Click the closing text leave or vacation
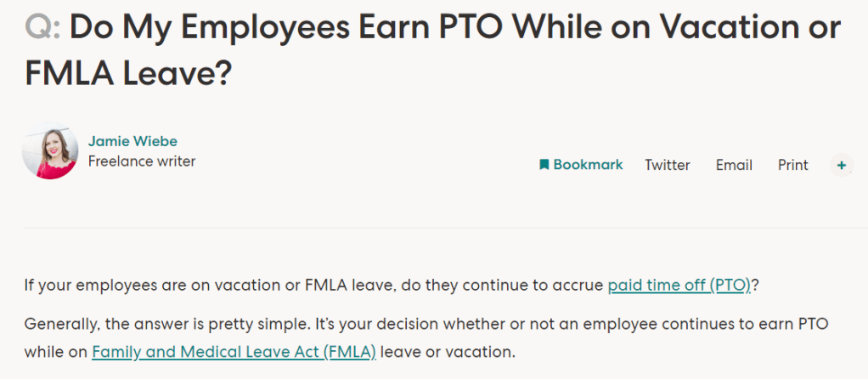 448,350
